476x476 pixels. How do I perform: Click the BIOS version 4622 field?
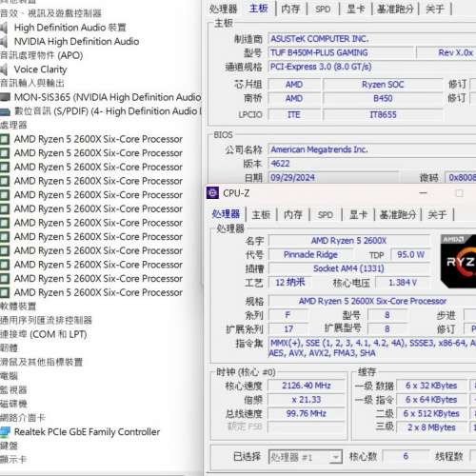coord(372,164)
